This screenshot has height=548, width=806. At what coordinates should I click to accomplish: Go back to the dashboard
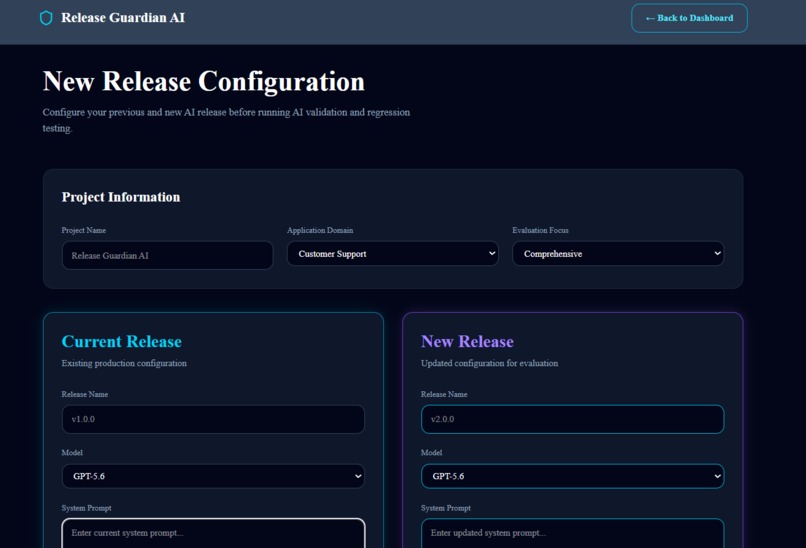coord(689,18)
